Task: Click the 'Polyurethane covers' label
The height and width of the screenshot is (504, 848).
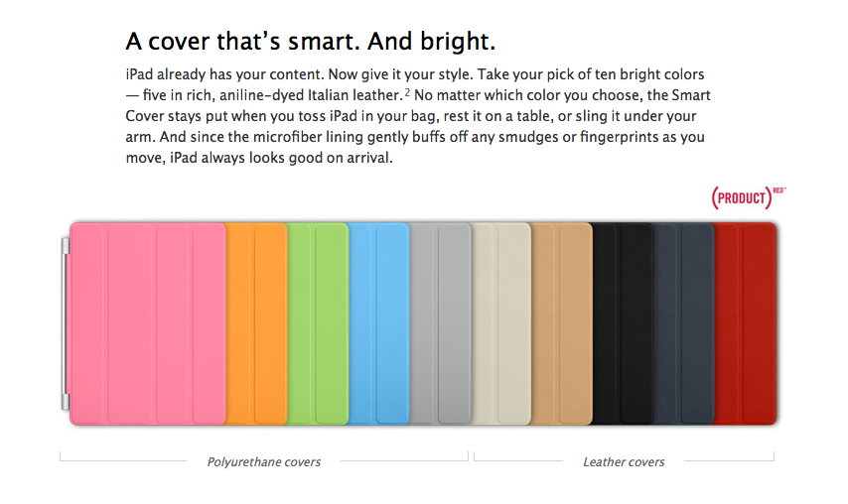Action: point(263,461)
